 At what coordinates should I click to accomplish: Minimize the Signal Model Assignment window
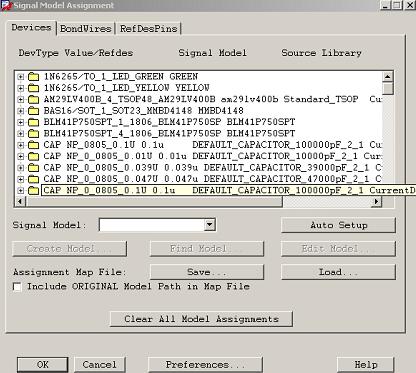tap(386, 5)
